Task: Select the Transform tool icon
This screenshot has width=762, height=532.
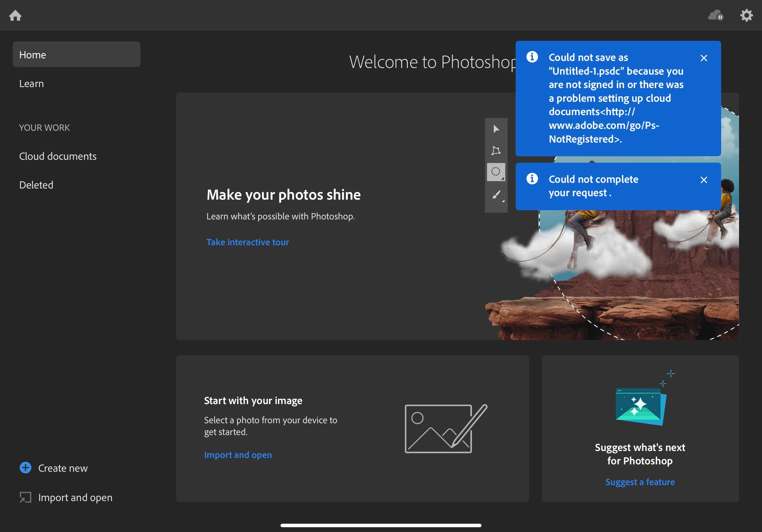Action: tap(496, 151)
